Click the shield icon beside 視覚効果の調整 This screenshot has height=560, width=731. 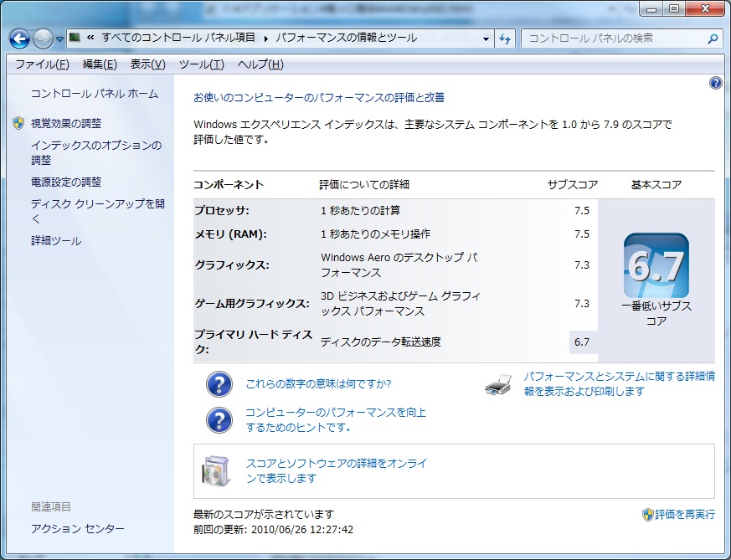pos(18,123)
